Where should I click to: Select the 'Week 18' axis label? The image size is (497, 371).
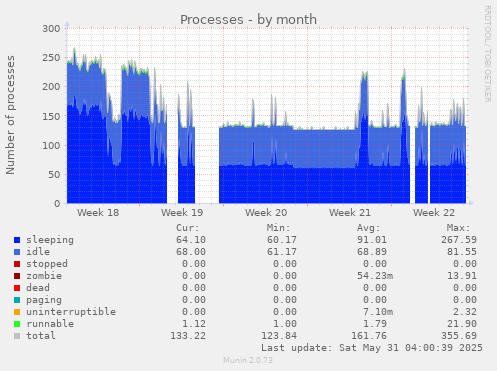[x=98, y=213]
